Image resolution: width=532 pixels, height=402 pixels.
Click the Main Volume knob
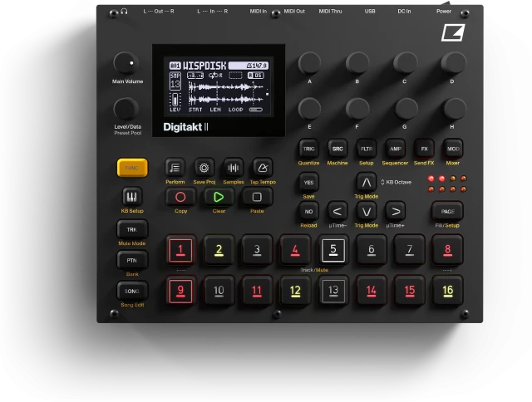[x=126, y=63]
